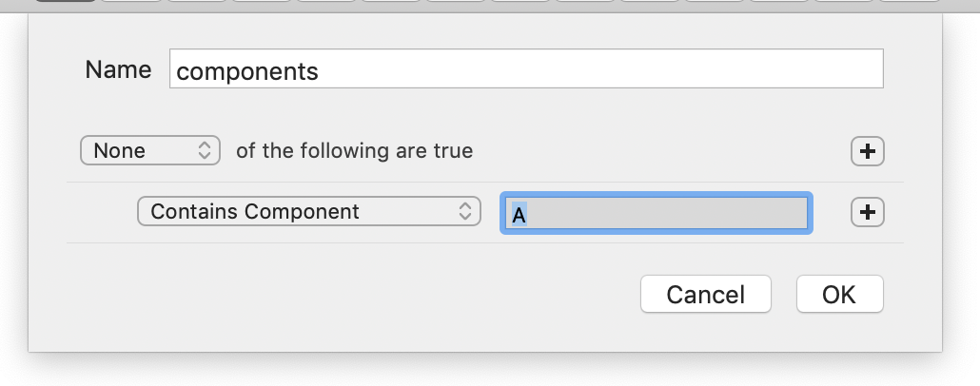Click the Cancel button
This screenshot has height=386, width=980.
coord(705,294)
